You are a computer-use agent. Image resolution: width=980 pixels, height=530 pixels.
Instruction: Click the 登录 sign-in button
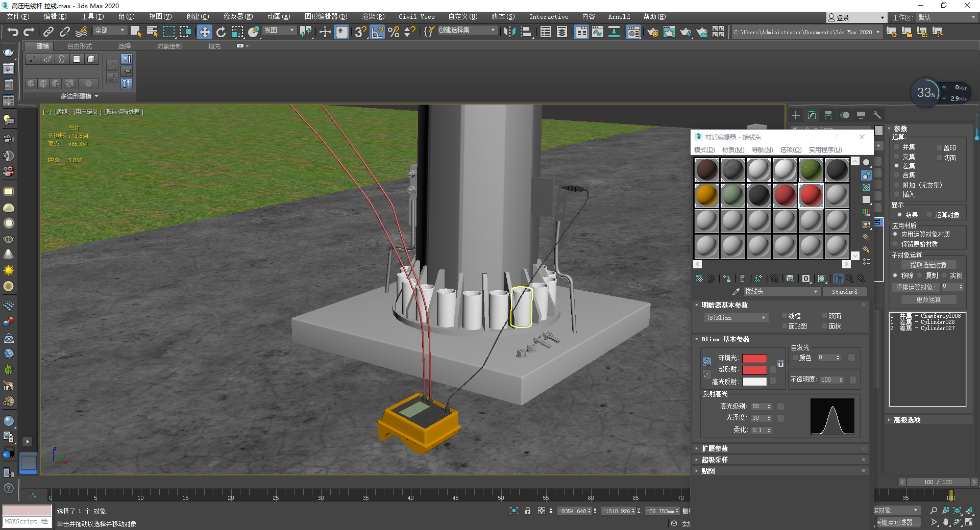pyautogui.click(x=856, y=17)
